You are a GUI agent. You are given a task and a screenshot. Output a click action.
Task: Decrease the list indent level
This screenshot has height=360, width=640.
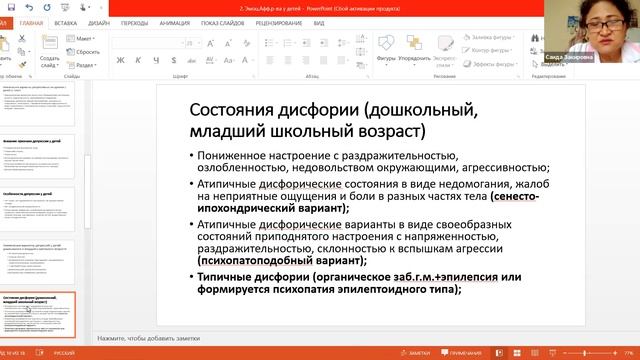306,43
